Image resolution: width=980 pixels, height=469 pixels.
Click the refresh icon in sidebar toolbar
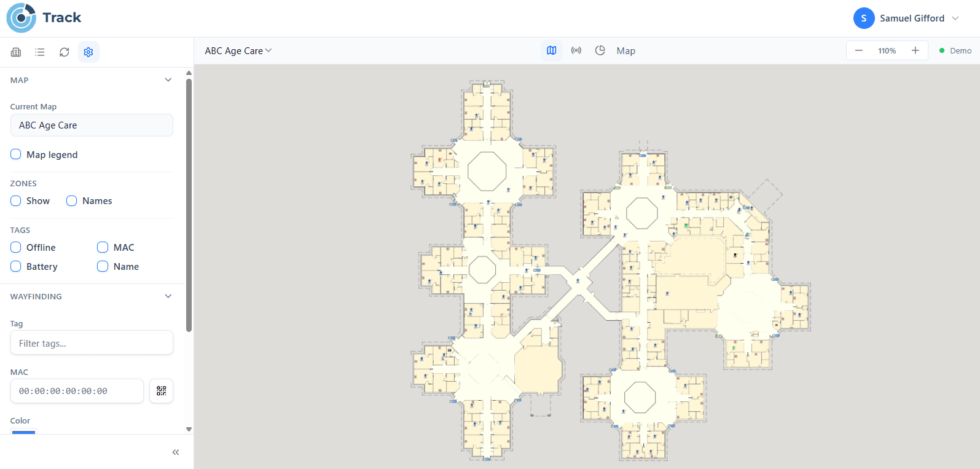point(65,52)
